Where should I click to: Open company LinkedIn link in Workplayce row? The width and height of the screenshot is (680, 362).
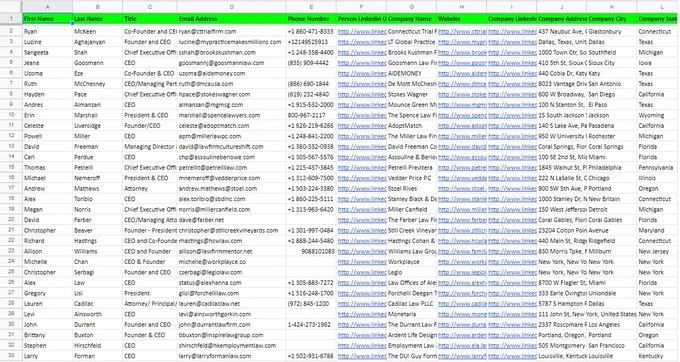512,261
